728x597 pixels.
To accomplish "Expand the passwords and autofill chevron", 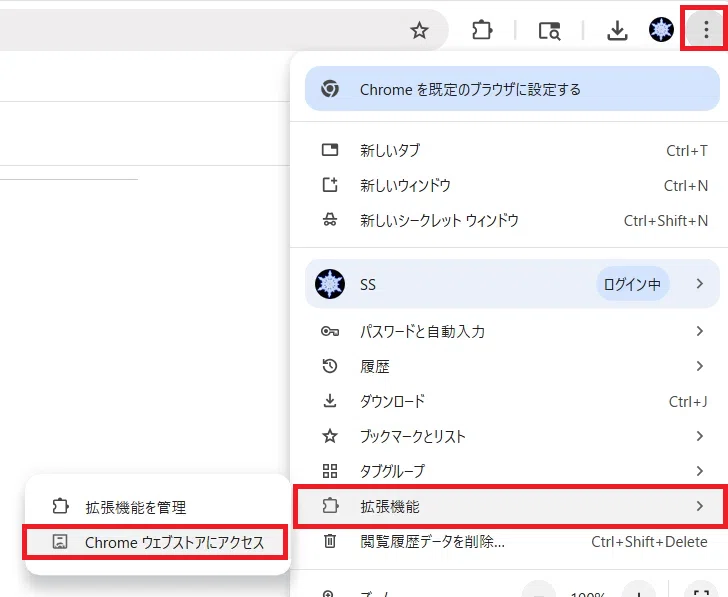I will 700,331.
